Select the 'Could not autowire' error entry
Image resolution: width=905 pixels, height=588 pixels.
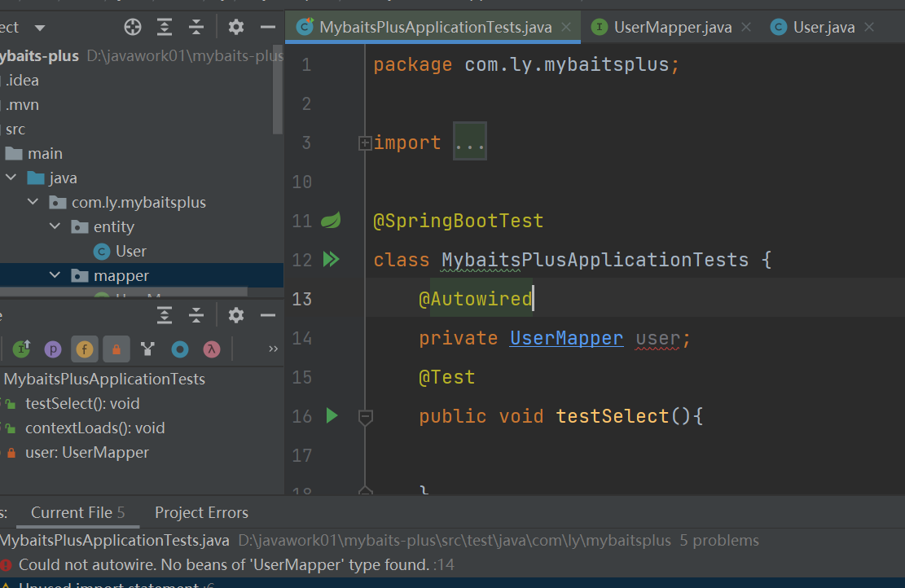click(224, 564)
